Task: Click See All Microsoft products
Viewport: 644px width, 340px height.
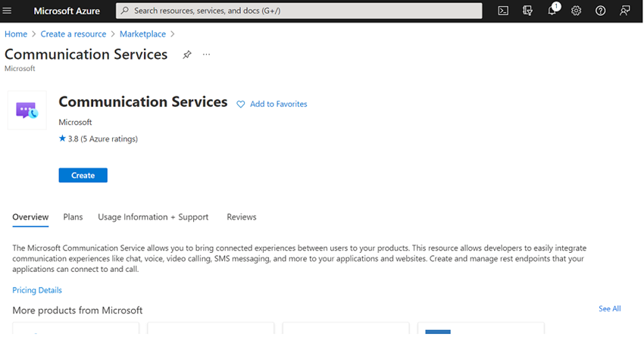Action: 609,309
